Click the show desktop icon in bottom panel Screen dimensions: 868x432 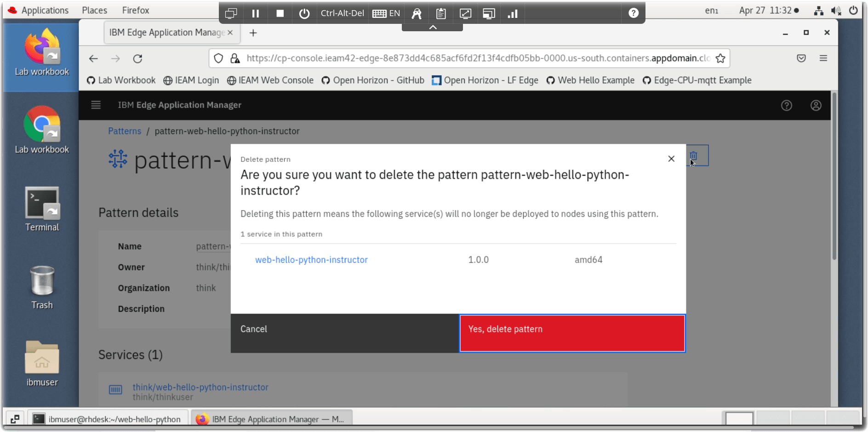click(15, 419)
